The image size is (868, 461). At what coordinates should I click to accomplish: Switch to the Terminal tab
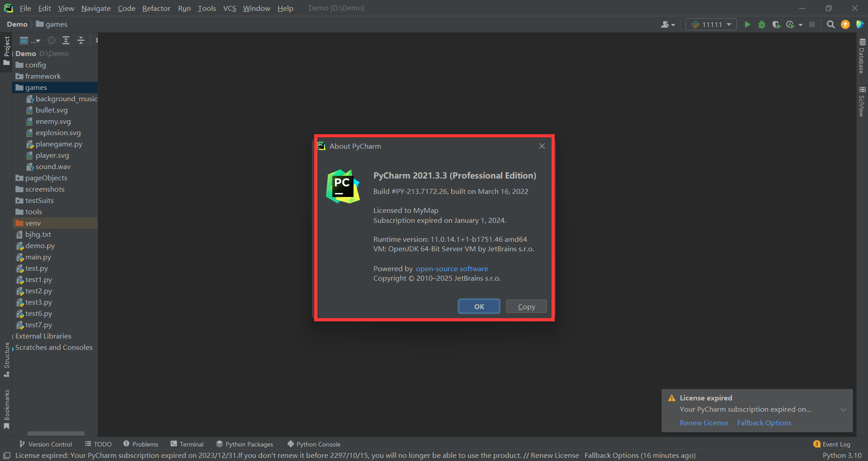tap(187, 444)
